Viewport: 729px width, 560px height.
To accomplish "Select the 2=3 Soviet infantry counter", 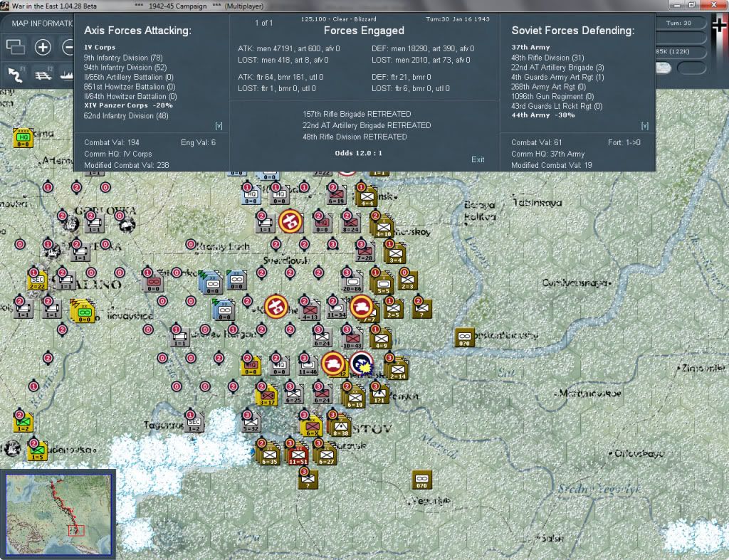I will point(408,280).
